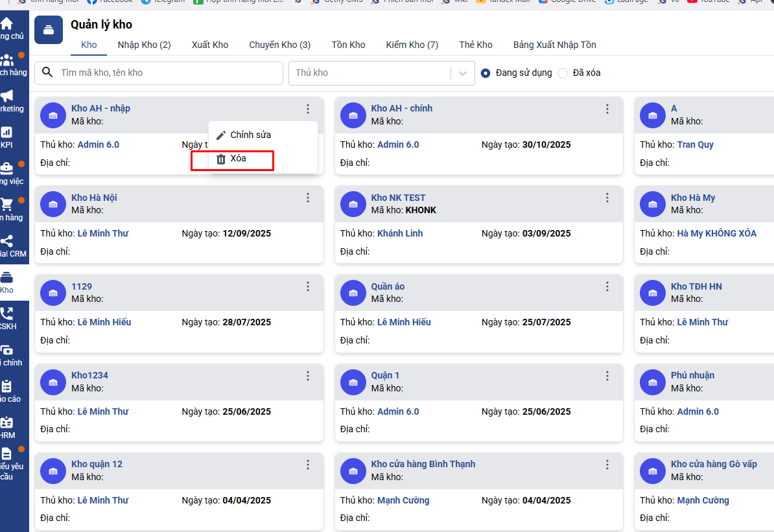
Task: Click the Marketing megaphone sidebar icon
Action: (6, 96)
